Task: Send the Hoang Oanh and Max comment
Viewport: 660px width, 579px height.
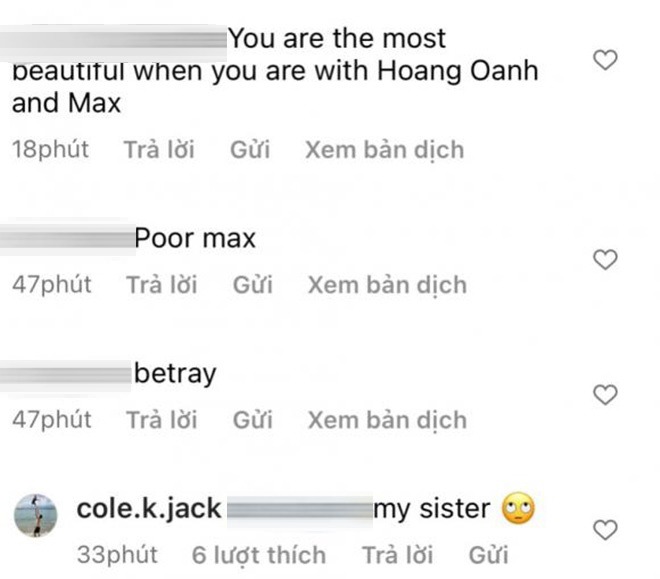Action: [251, 150]
